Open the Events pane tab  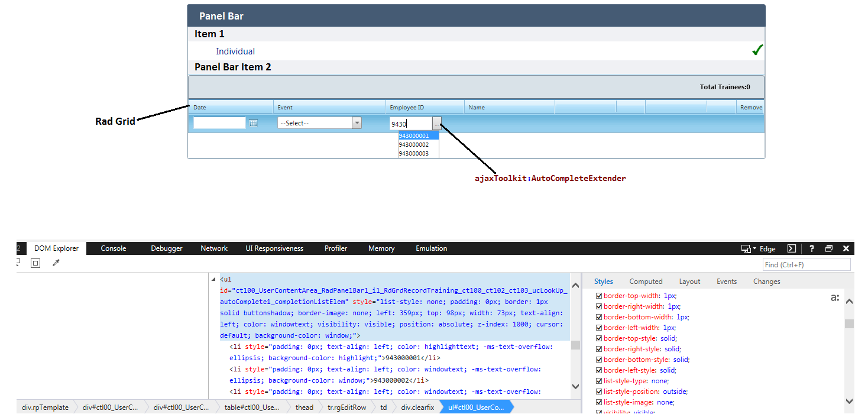[727, 282]
